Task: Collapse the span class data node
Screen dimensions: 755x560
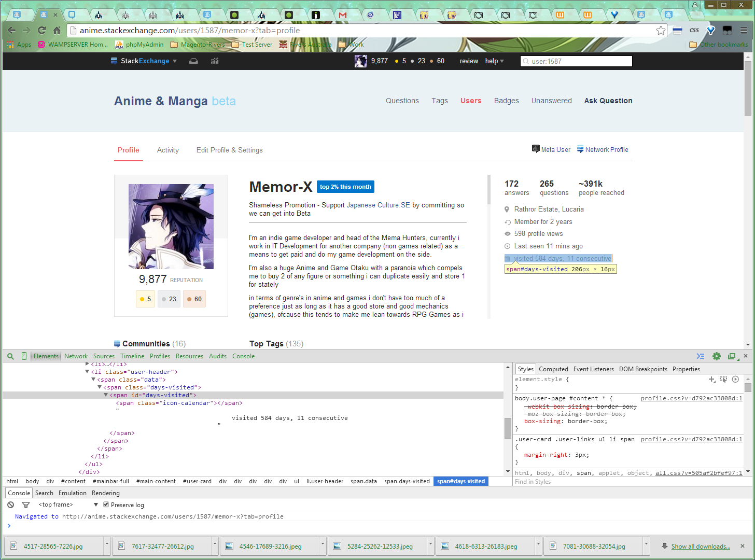Action: point(93,379)
